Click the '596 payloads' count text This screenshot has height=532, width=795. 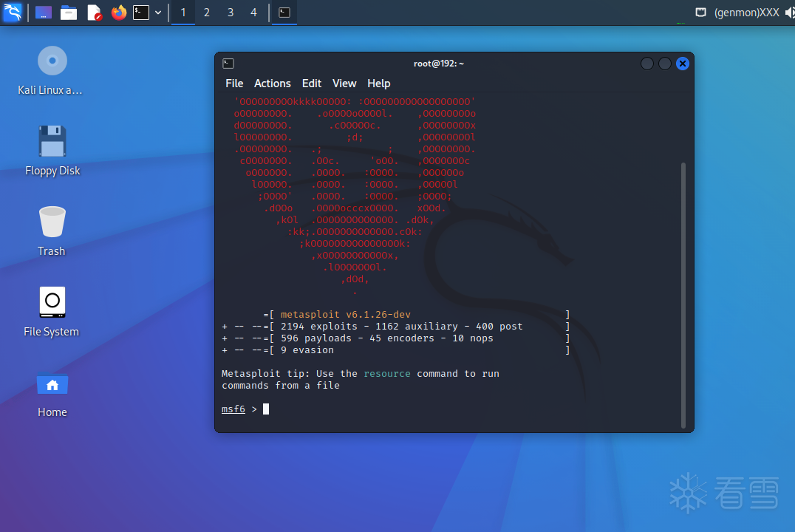pos(316,338)
